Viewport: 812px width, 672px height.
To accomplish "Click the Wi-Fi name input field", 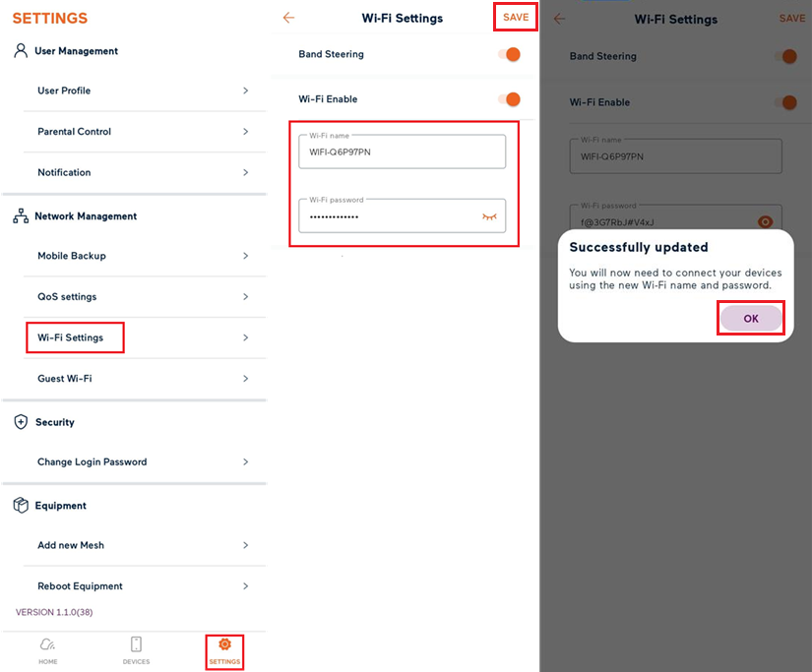I will click(402, 150).
